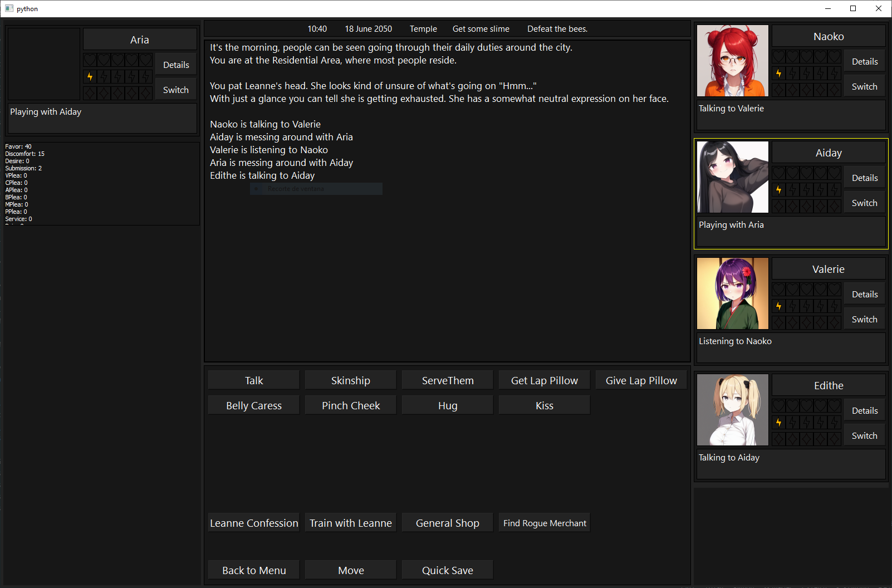892x588 pixels.
Task: Click Valerie's orange lightning bolt icon
Action: (x=778, y=306)
